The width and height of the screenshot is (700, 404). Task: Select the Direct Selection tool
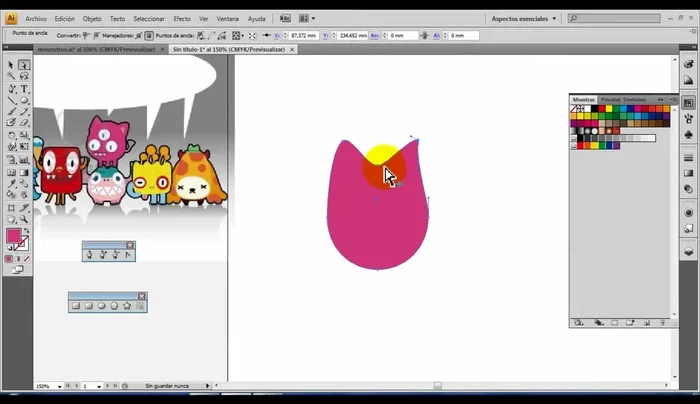24,65
